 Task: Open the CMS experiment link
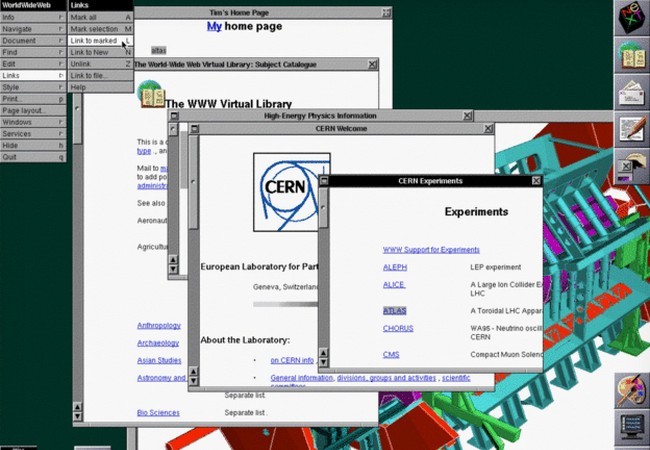click(x=391, y=354)
